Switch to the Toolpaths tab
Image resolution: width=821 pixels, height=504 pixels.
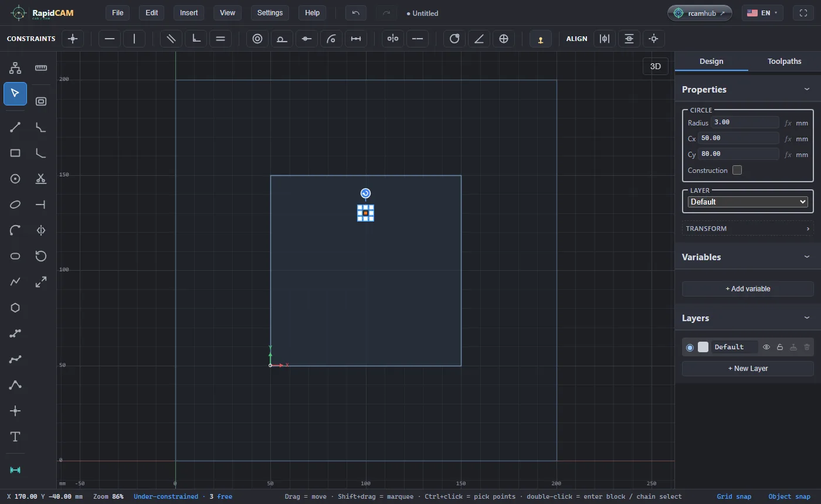(x=785, y=61)
